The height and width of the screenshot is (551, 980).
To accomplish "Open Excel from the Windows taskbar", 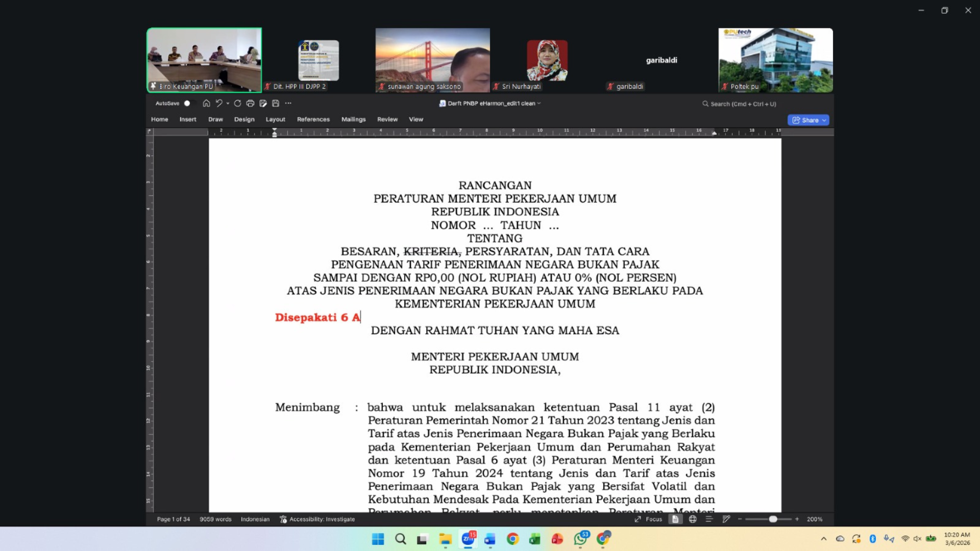I will pos(534,539).
